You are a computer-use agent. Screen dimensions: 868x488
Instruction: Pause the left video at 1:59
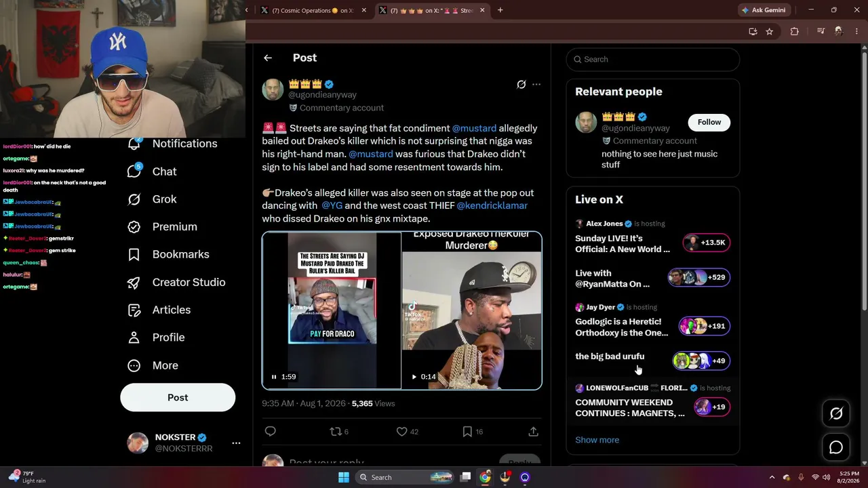click(274, 377)
